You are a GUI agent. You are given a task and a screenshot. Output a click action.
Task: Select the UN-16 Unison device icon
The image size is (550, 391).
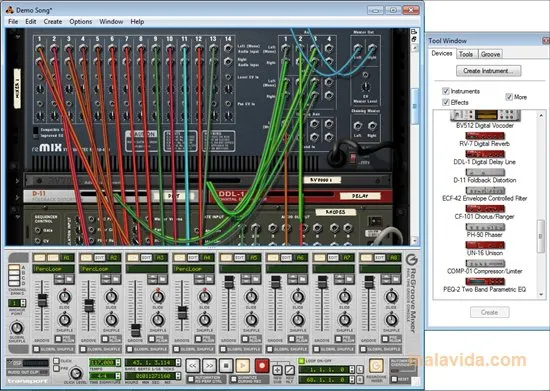click(485, 245)
